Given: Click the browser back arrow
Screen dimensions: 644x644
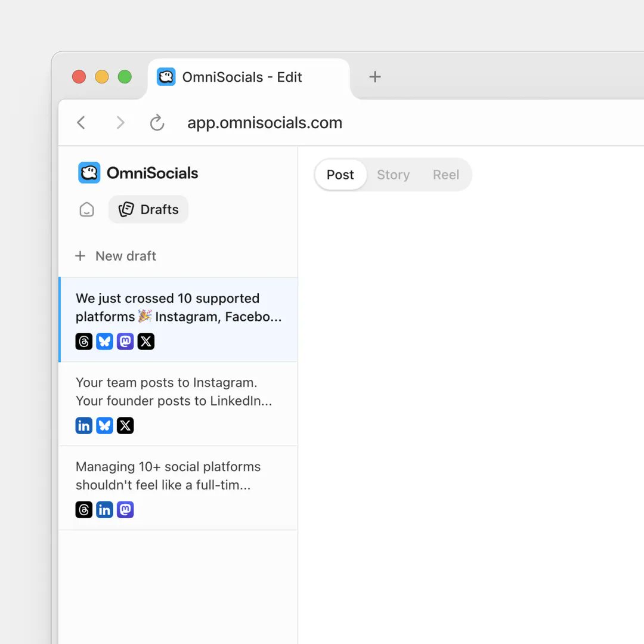Looking at the screenshot, I should pyautogui.click(x=81, y=122).
